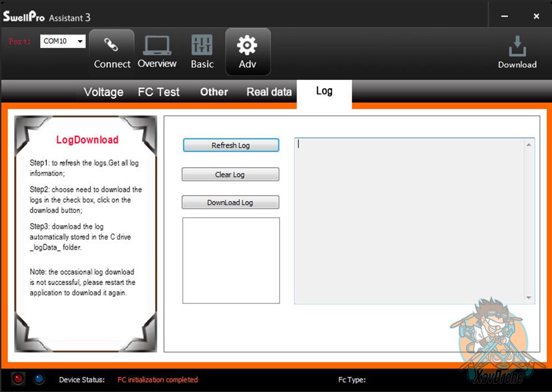This screenshot has height=392, width=552.
Task: Select the Log tab
Action: click(x=324, y=91)
